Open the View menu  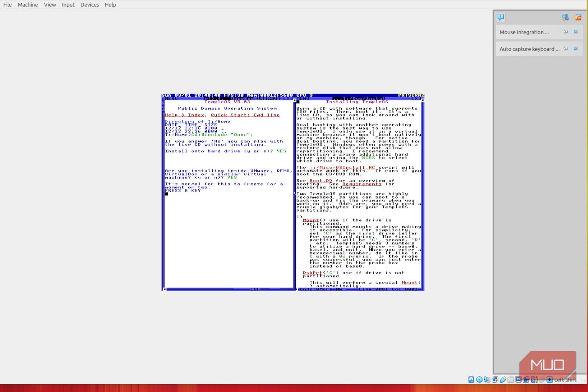point(50,5)
